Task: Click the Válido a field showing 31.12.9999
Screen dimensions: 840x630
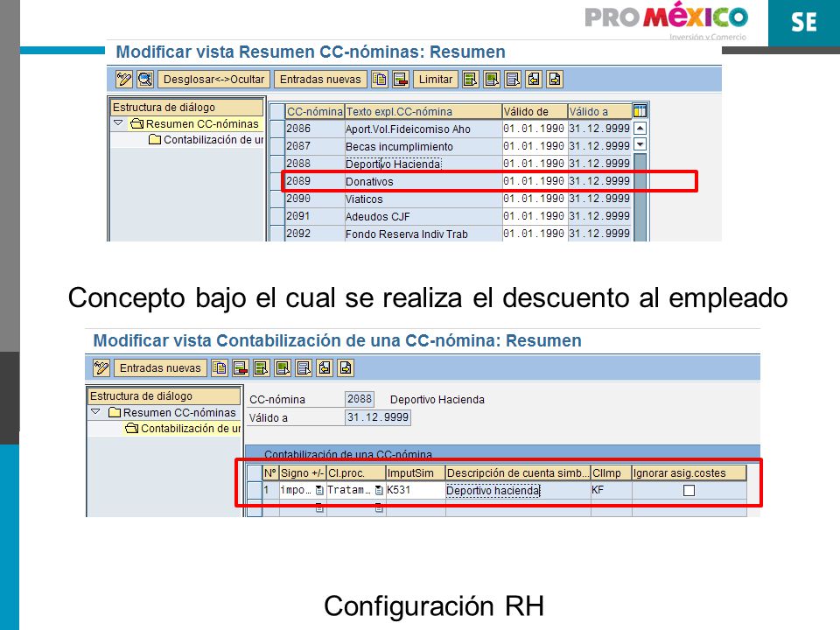Action: tap(378, 417)
